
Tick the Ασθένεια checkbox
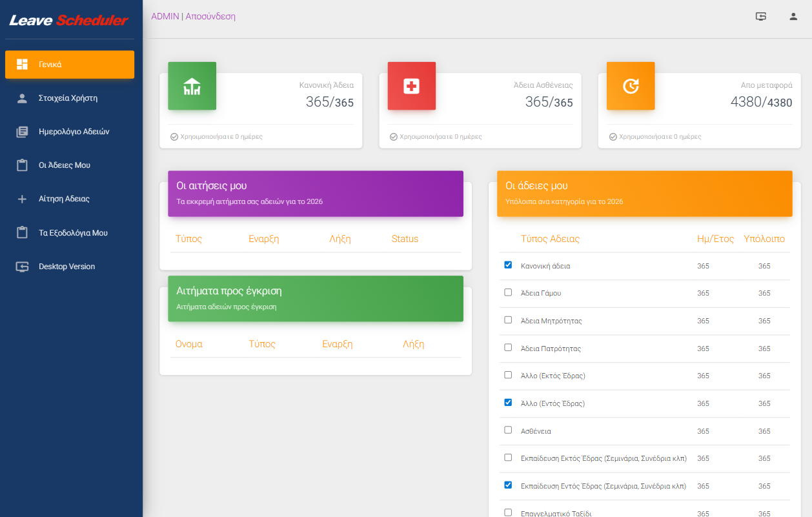point(508,430)
